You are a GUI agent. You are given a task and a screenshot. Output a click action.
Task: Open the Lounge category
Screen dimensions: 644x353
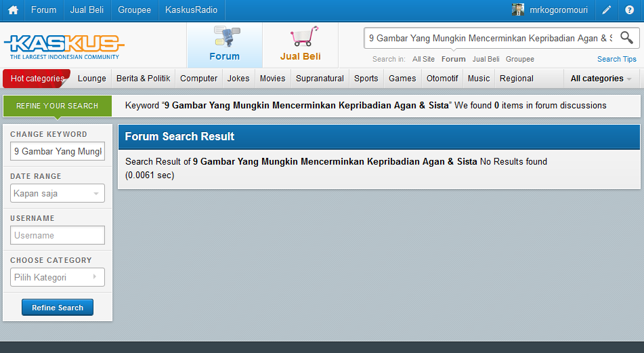coord(92,79)
